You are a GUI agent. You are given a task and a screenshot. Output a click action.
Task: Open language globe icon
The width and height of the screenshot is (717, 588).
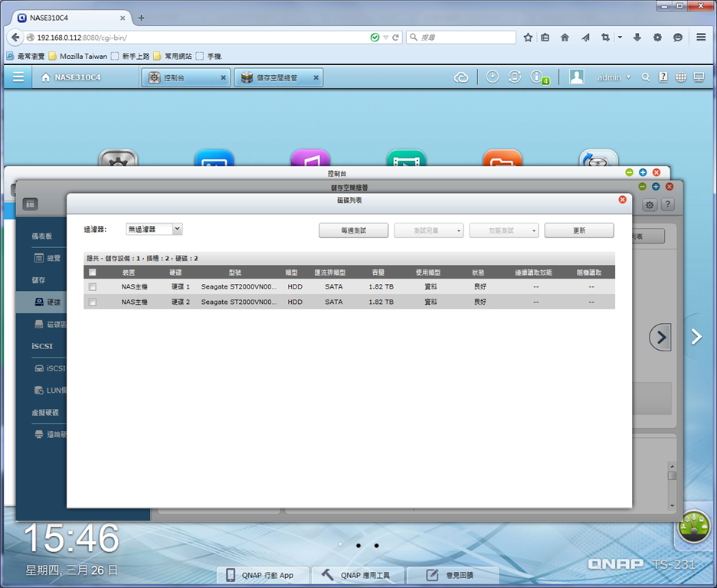coord(681,77)
